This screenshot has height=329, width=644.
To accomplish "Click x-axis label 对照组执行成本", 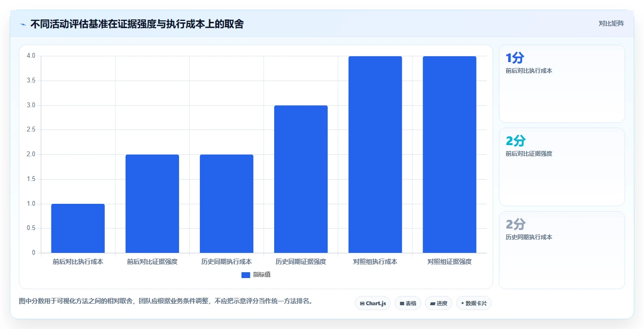I will pos(375,262).
